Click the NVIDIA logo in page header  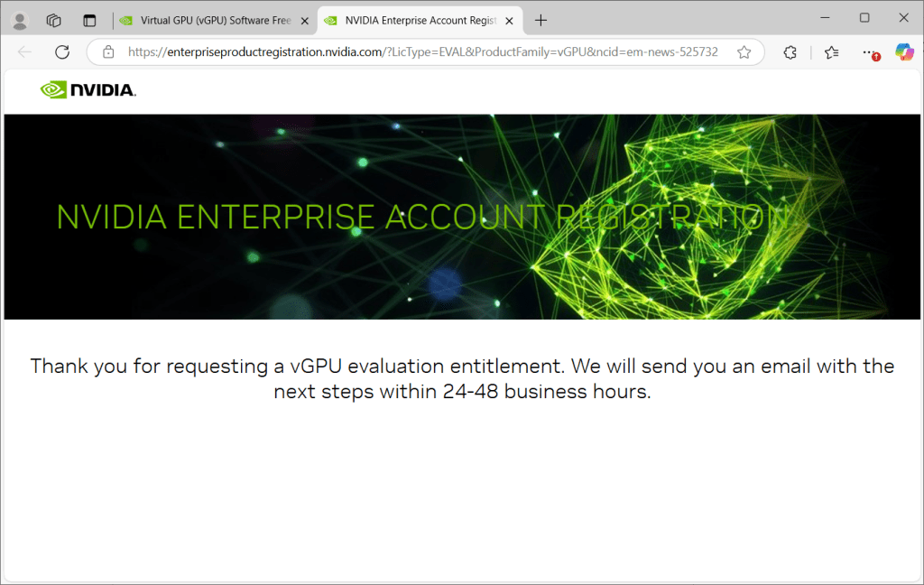(88, 89)
